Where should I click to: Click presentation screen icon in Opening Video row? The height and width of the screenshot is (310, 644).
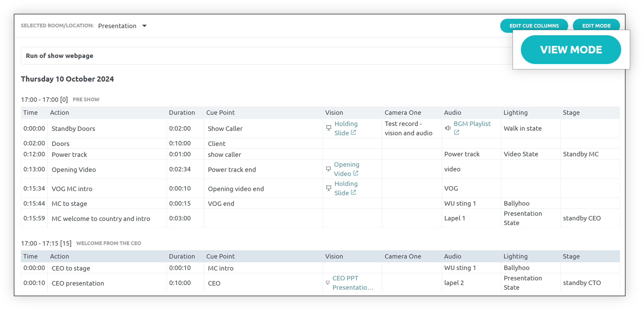click(328, 169)
